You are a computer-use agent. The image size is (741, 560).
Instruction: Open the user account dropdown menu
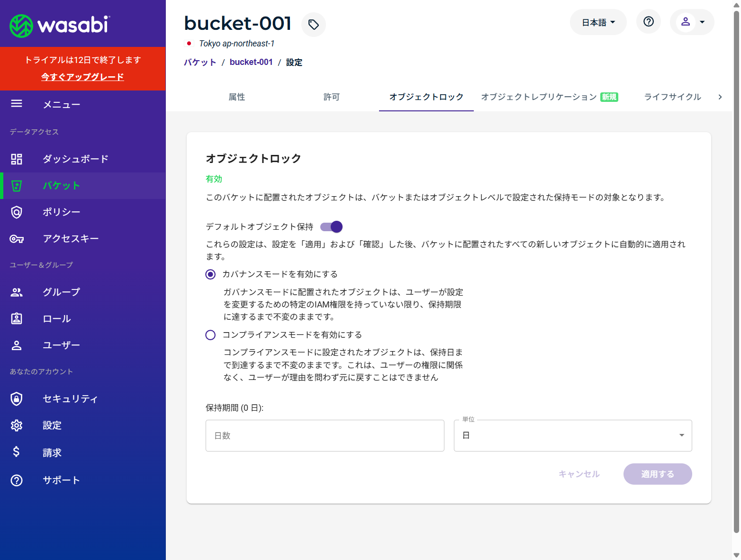(x=692, y=22)
